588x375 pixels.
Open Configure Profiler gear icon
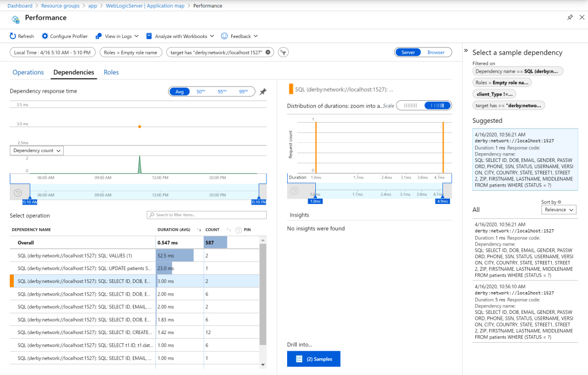pos(45,36)
